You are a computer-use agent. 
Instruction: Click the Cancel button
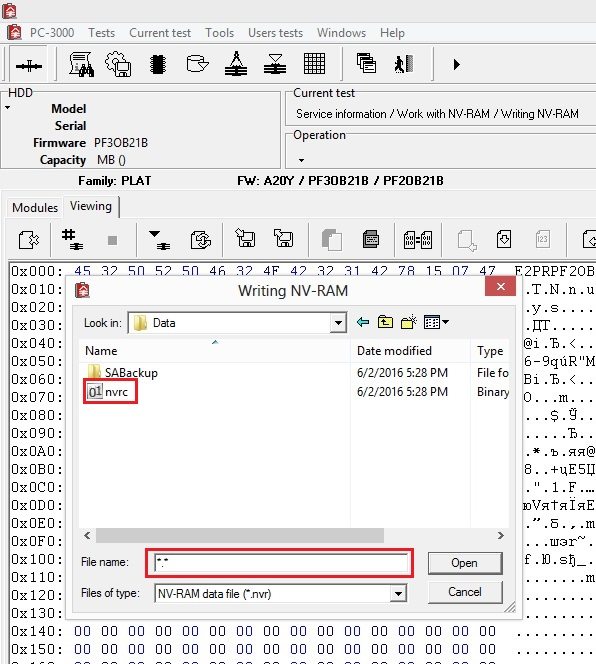tap(465, 592)
